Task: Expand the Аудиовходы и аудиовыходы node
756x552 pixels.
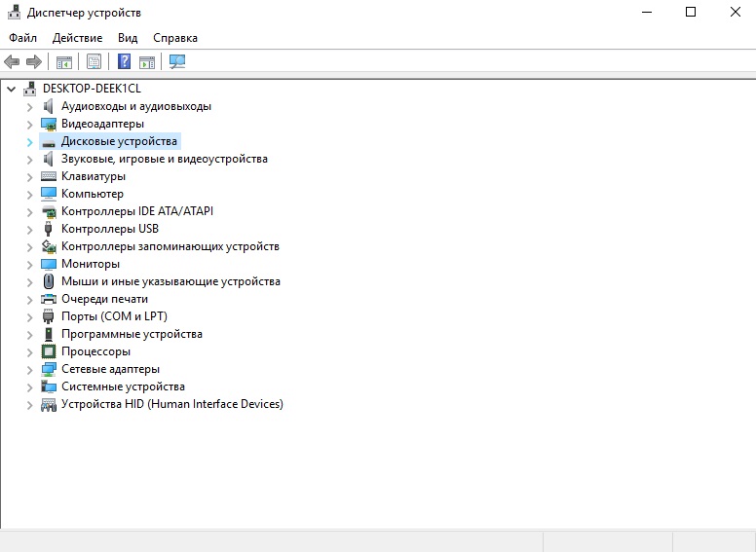Action: pos(29,106)
